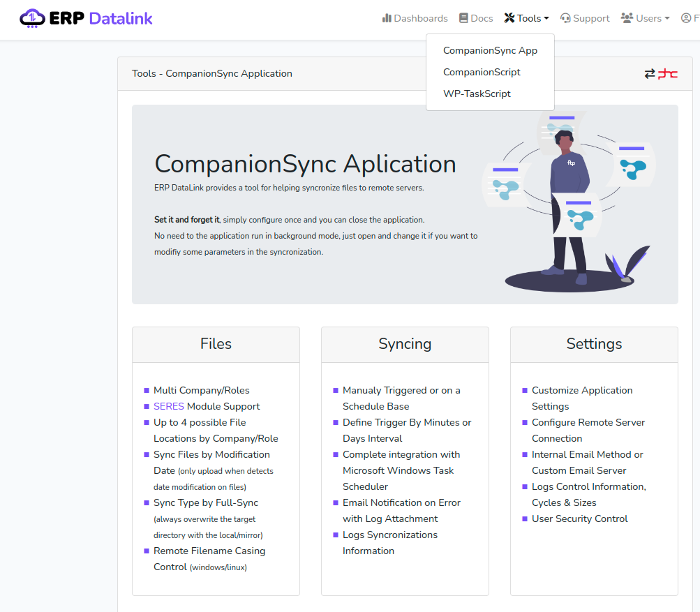Click the CompanionSync hero illustration
The height and width of the screenshot is (612, 700).
tap(569, 202)
